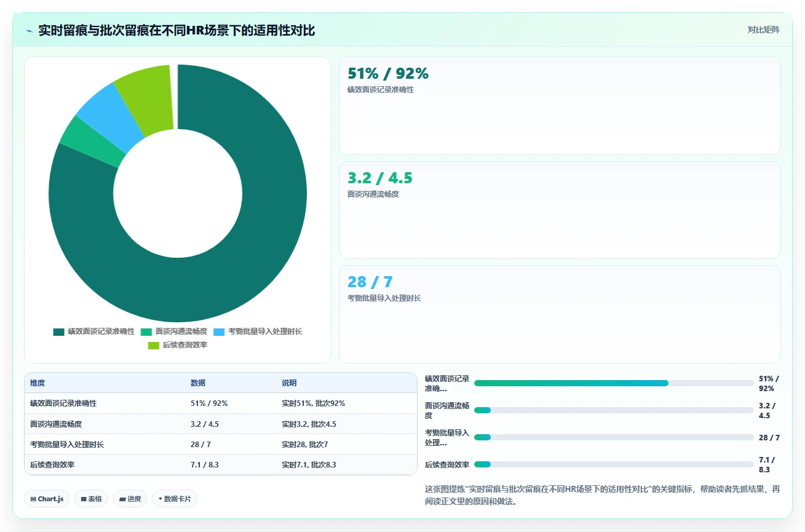Click the 绩效面谈记录准确性 progress bar

pos(614,383)
